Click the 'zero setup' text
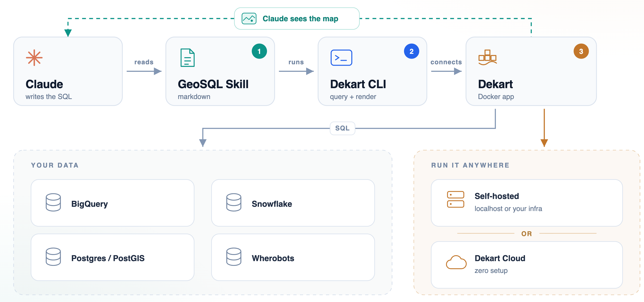The width and height of the screenshot is (644, 302). pos(491,271)
